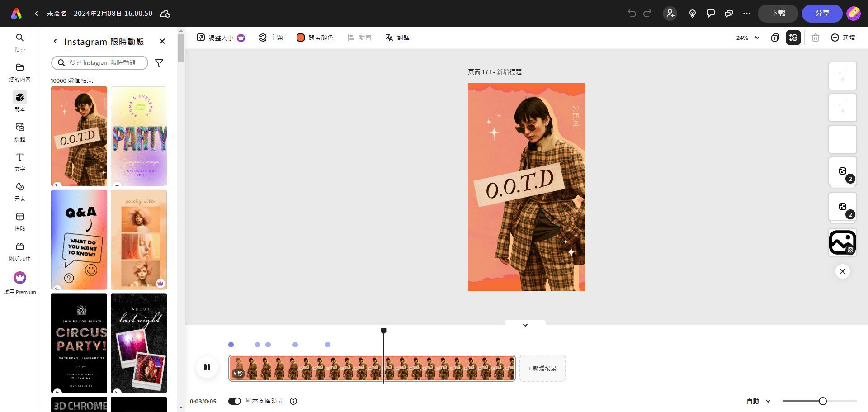Open the comments speech bubble icon
868x412 pixels.
710,14
